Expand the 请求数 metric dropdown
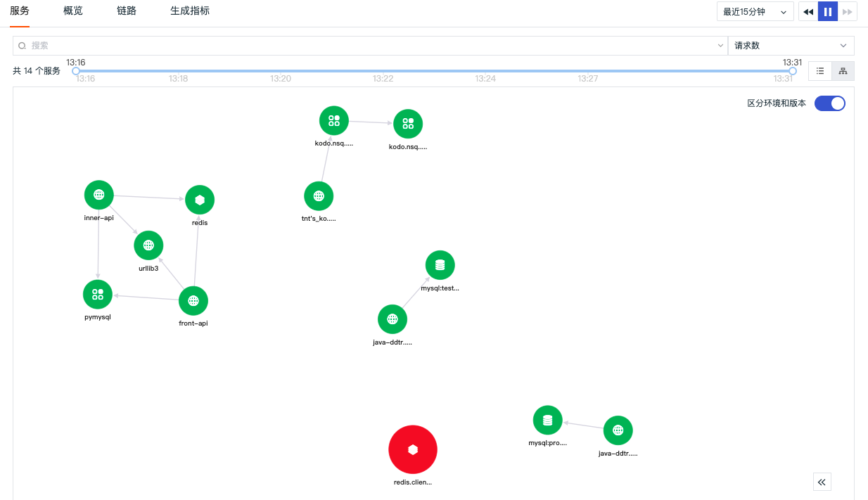The width and height of the screenshot is (868, 500). click(x=791, y=46)
